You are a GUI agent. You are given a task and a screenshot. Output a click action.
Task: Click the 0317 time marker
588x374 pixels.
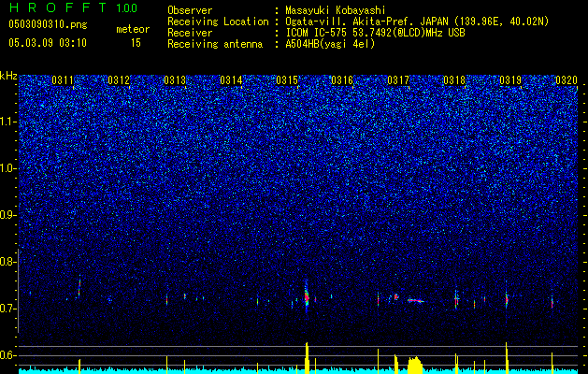coord(398,80)
